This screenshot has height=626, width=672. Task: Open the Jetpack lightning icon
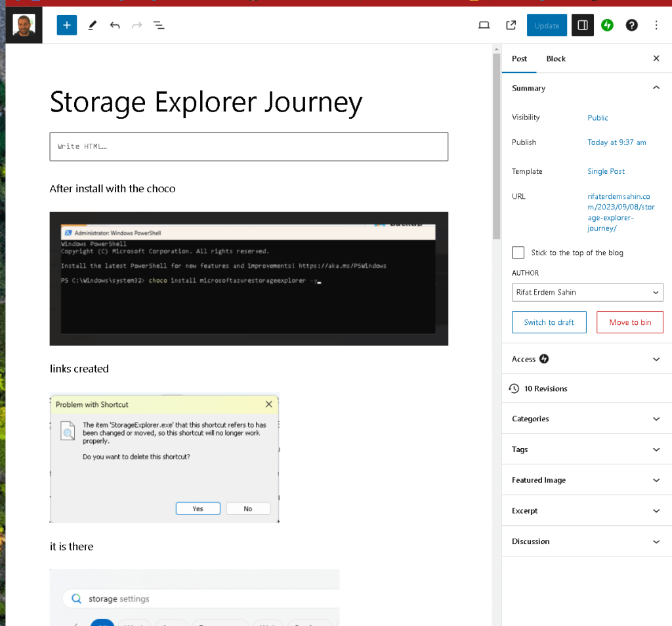pos(607,26)
